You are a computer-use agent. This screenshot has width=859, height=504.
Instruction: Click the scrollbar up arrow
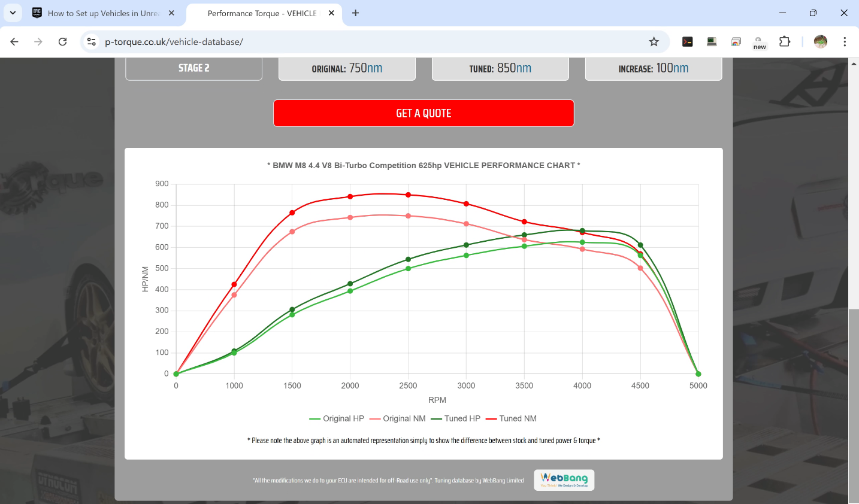click(854, 63)
